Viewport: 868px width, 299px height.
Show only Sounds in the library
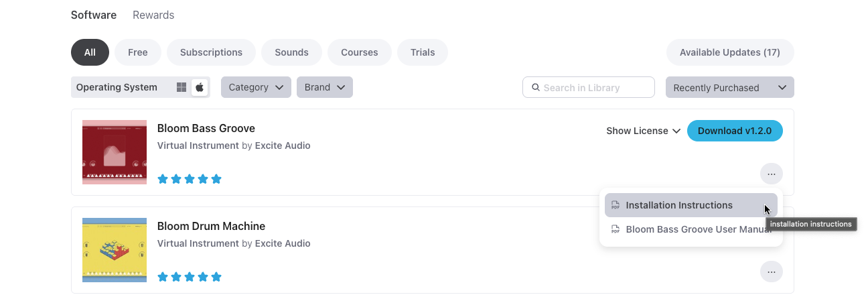[x=291, y=52]
